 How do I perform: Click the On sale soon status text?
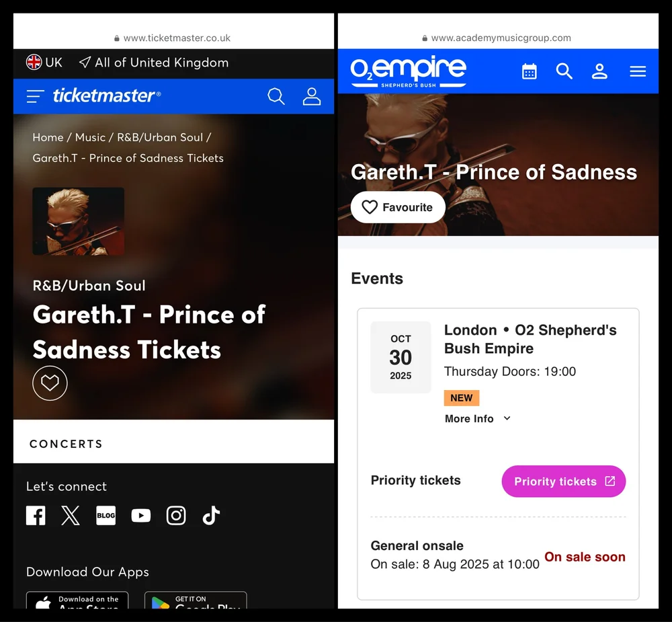[x=585, y=557]
